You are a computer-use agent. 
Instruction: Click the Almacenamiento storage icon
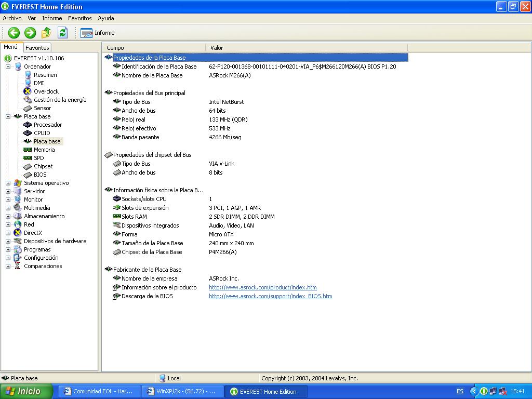pos(17,216)
